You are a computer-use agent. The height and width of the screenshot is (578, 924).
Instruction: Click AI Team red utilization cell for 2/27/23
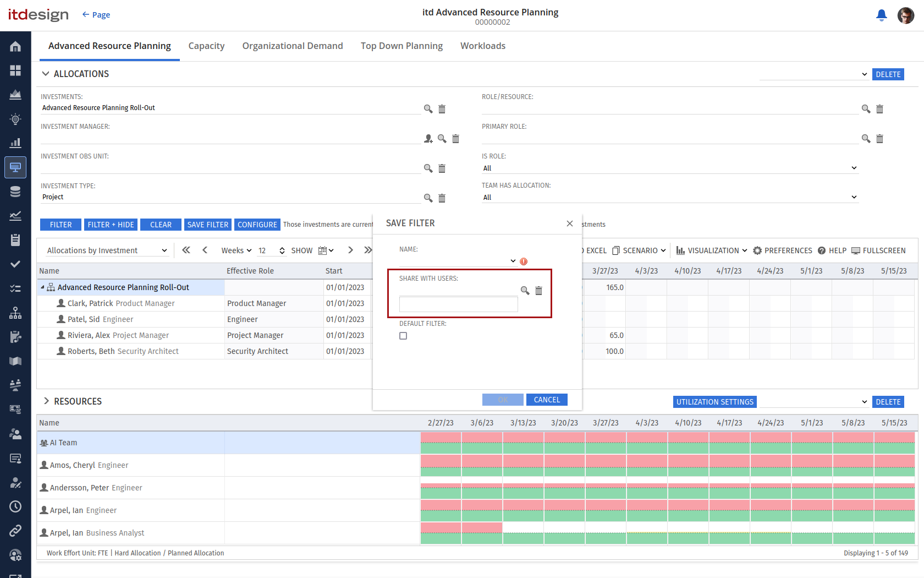click(x=441, y=437)
